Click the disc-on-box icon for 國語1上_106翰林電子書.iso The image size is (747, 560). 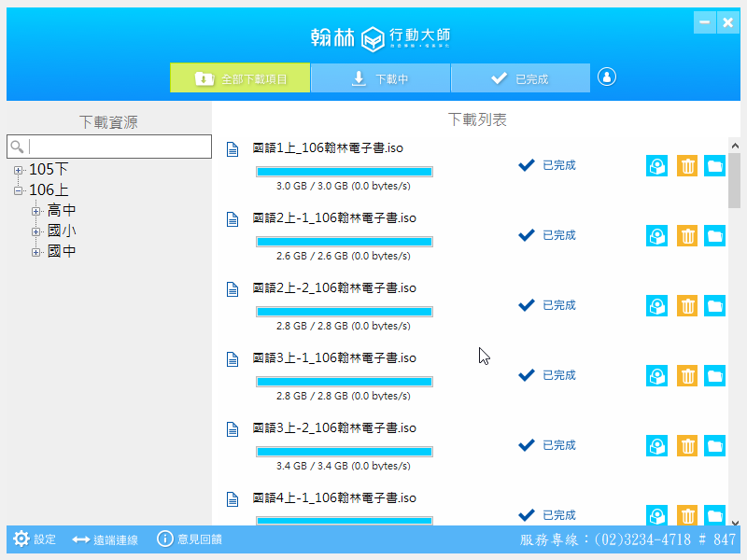657,166
